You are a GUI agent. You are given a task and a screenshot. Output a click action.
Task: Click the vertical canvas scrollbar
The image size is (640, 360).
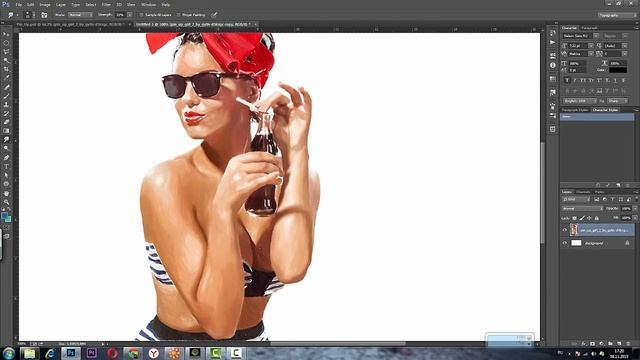click(x=542, y=192)
